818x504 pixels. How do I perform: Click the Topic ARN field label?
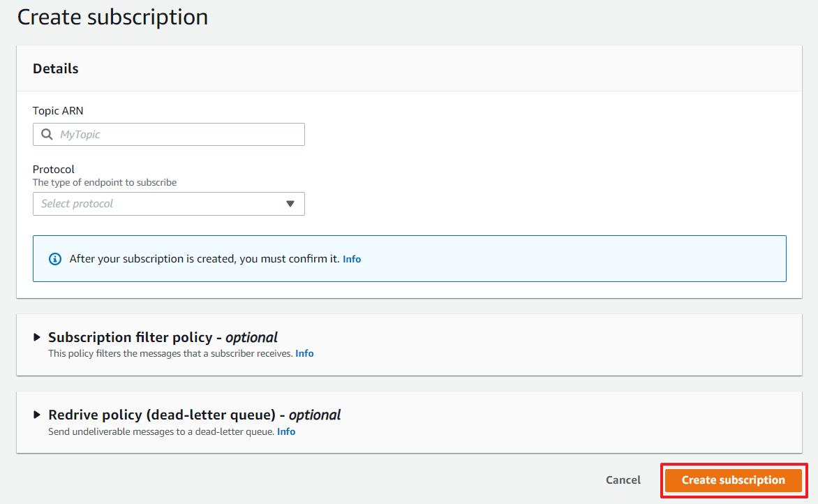coord(58,110)
